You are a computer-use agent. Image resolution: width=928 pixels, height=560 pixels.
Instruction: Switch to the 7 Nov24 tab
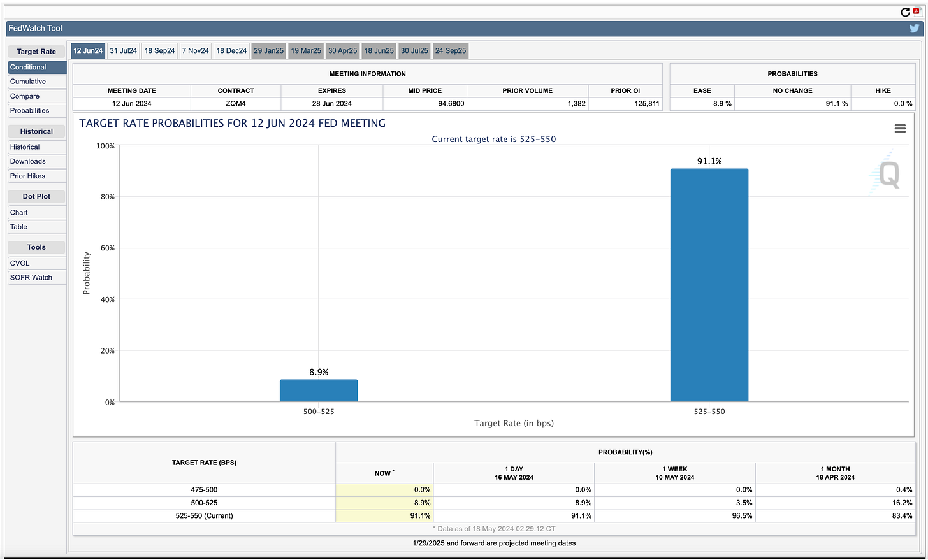(195, 51)
